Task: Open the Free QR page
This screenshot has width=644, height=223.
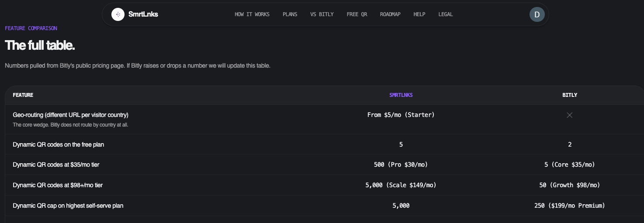Action: click(x=357, y=14)
